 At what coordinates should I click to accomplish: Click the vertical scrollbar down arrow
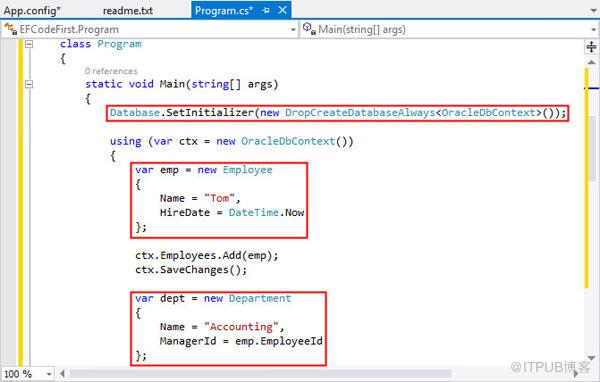591,358
